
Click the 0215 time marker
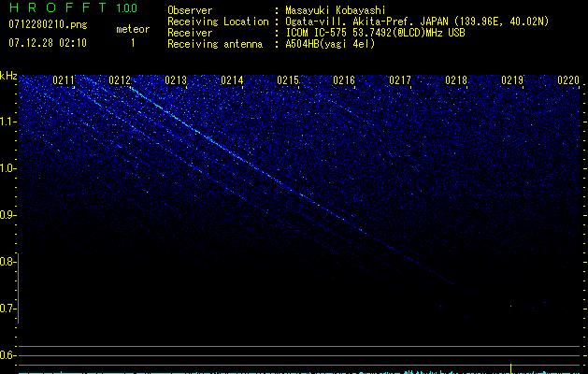click(x=288, y=80)
